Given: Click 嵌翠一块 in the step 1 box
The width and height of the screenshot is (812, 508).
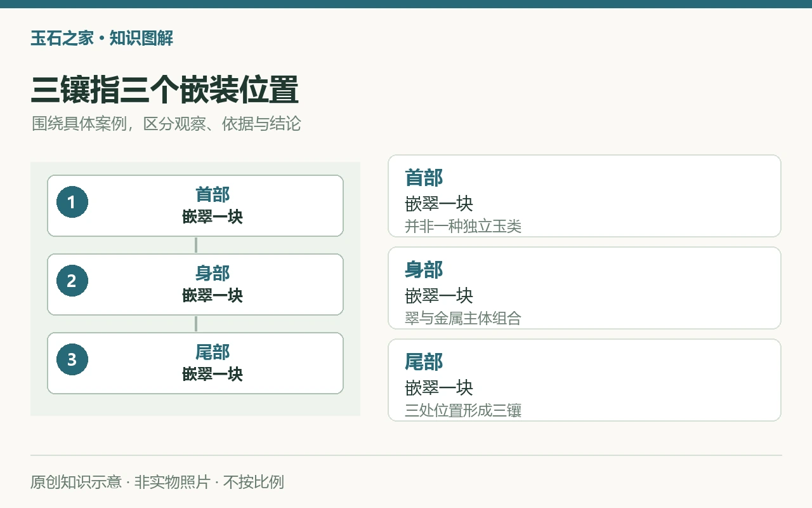Looking at the screenshot, I should click(213, 217).
